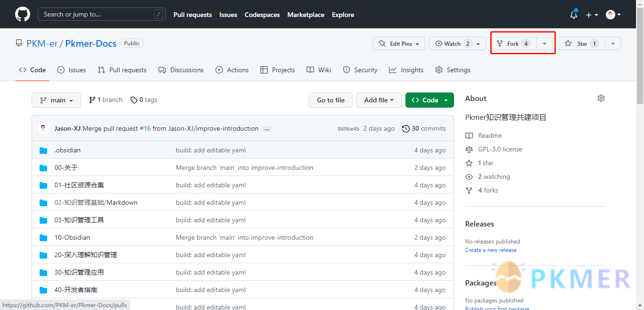Open Pull requests in top navigation
This screenshot has width=644, height=310.
[x=192, y=15]
